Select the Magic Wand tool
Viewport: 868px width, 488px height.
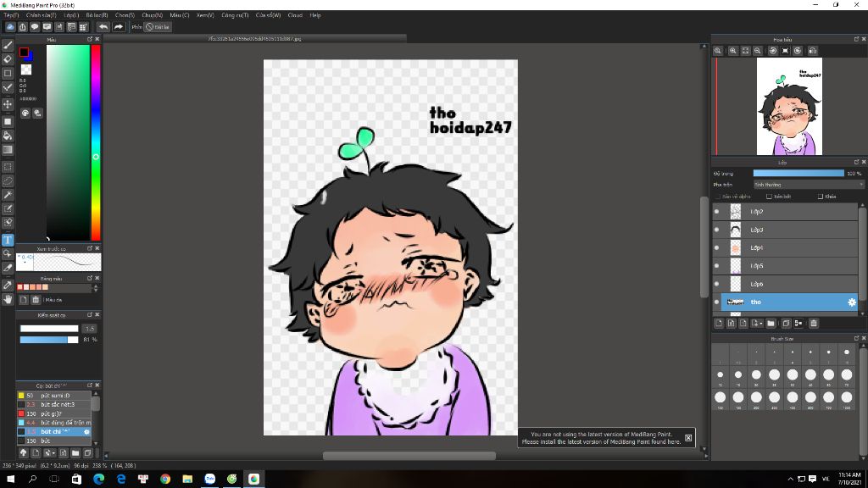(x=8, y=195)
